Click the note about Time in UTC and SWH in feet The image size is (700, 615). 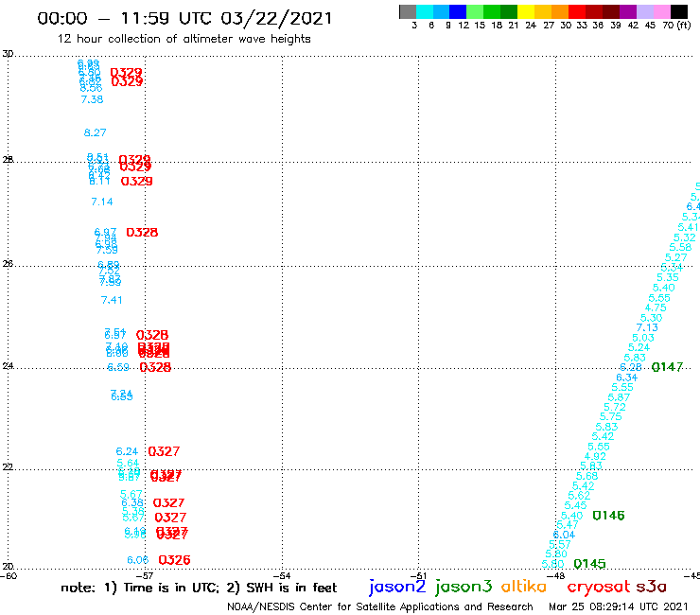(x=199, y=588)
